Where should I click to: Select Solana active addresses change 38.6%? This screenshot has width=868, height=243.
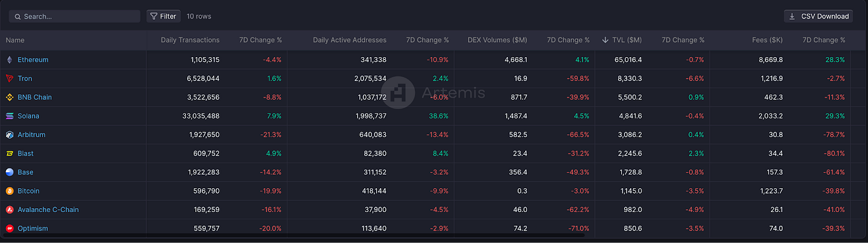point(438,116)
